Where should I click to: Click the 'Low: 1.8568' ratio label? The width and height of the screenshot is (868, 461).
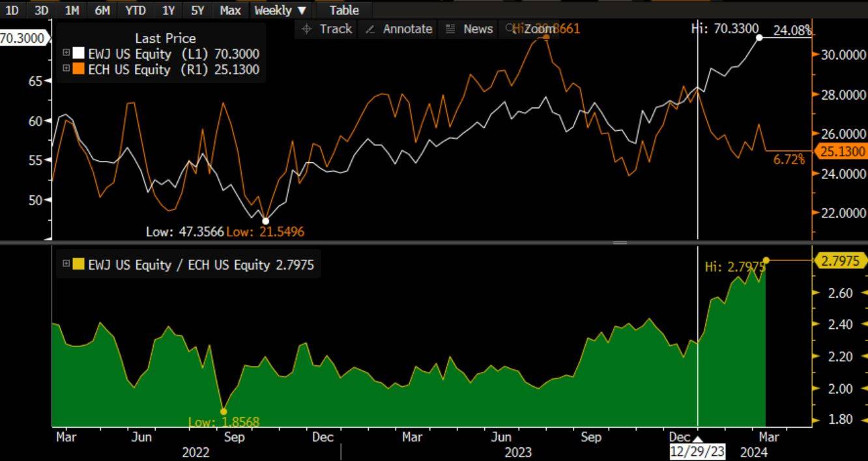tap(224, 422)
